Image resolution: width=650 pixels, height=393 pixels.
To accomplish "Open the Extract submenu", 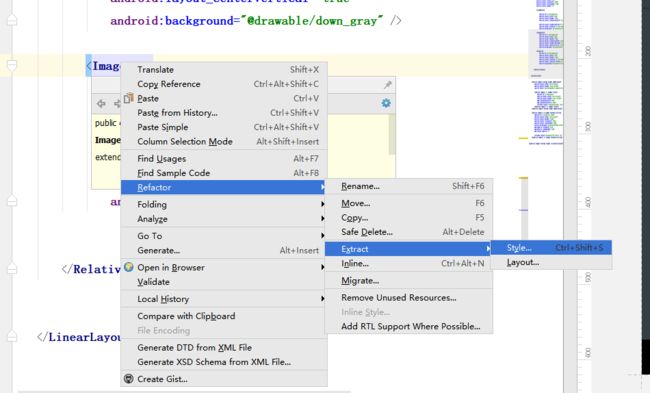I will tap(409, 249).
